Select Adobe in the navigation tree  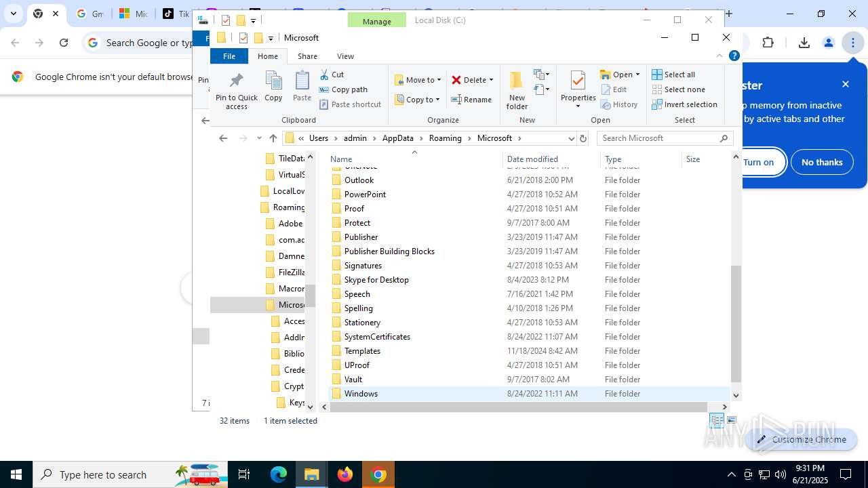[290, 224]
